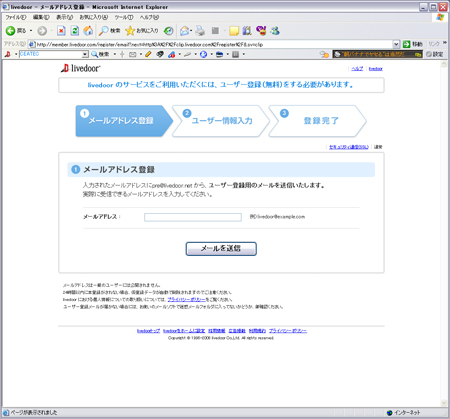Open the お気に入り favorites star button
Image resolution: width=450 pixels, height=419 pixels.
142,31
